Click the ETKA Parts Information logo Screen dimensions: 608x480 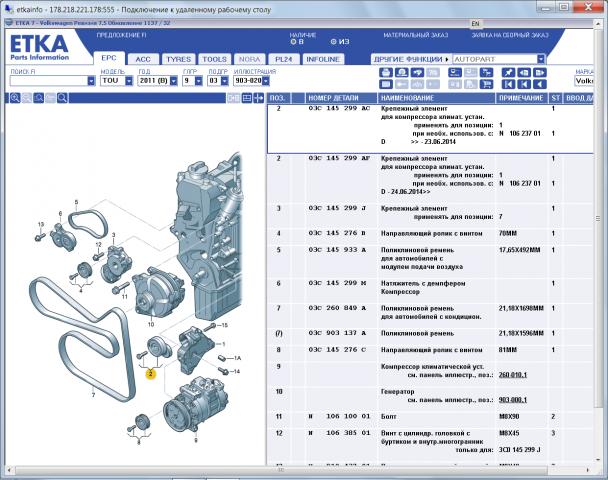[39, 48]
